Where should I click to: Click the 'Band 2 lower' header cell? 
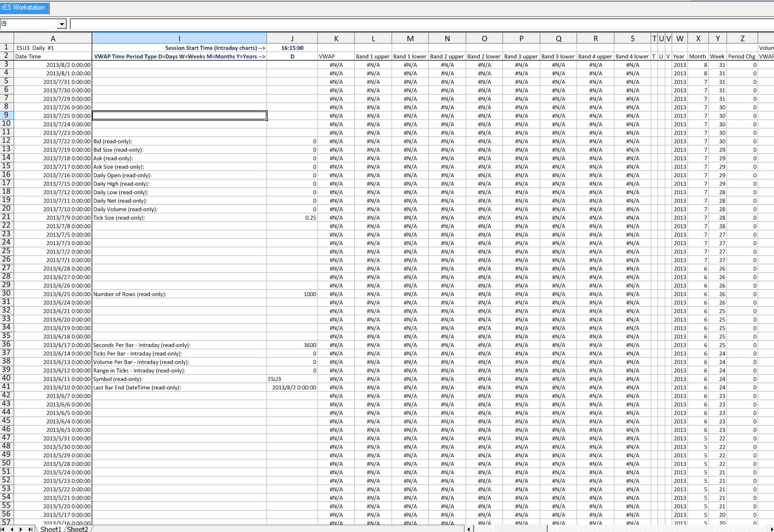[x=484, y=57]
